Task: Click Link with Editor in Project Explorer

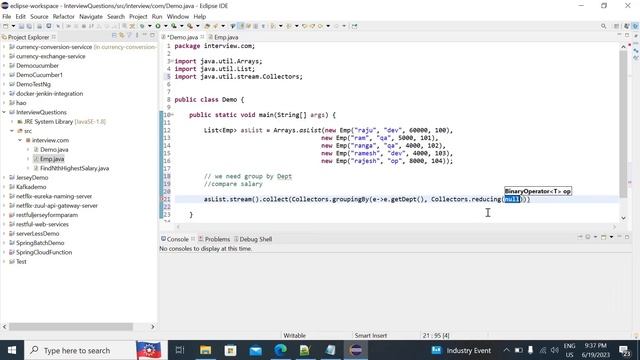Action: tap(122, 36)
